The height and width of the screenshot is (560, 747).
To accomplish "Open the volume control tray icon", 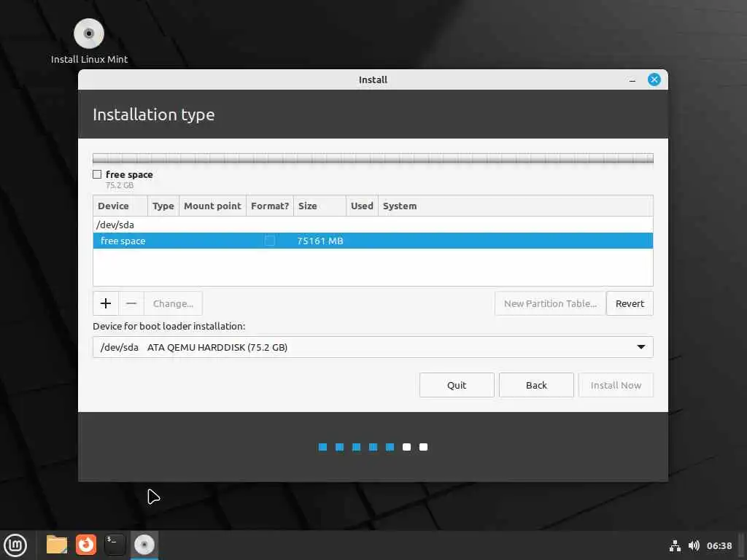I will [x=694, y=545].
